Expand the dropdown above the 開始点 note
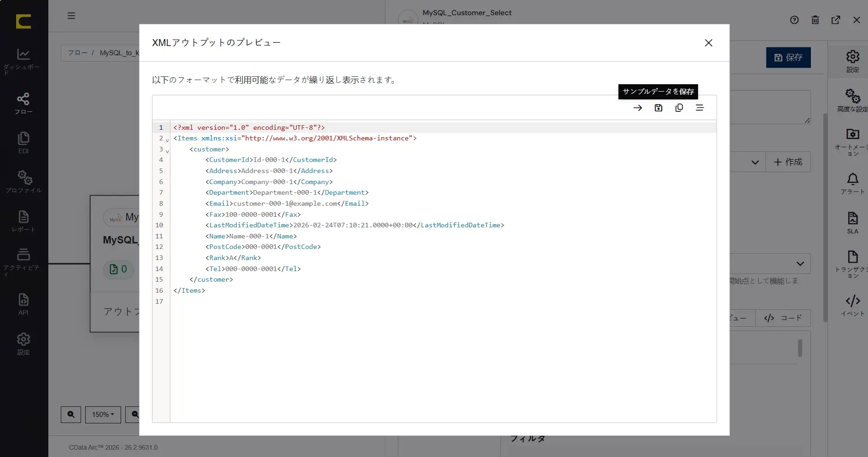 click(x=800, y=264)
